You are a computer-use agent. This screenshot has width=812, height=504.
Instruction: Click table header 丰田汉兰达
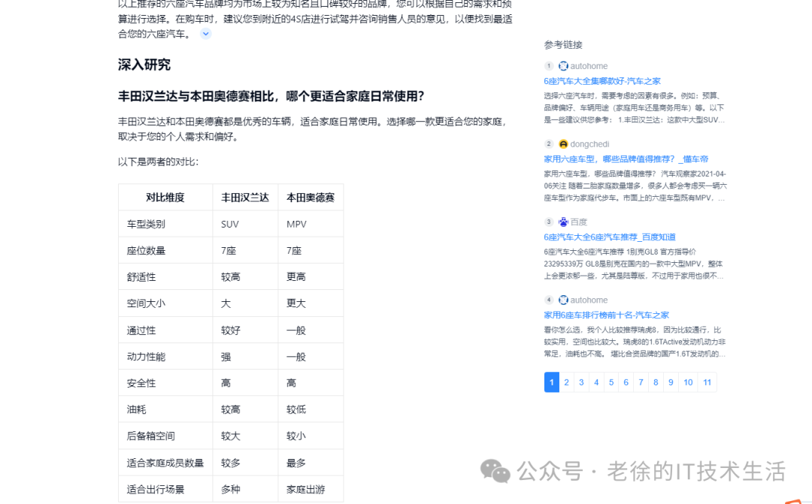[x=245, y=198]
